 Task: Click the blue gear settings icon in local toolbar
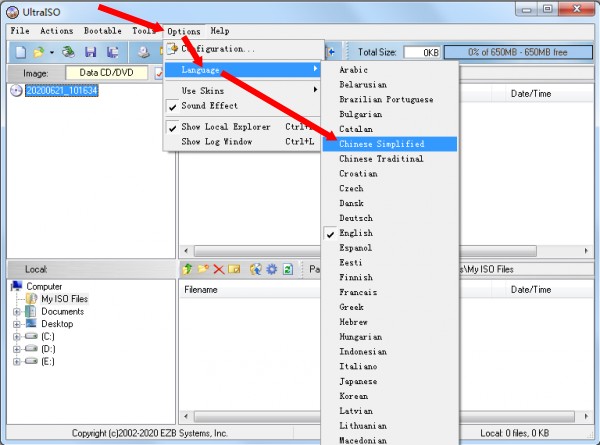(271, 269)
